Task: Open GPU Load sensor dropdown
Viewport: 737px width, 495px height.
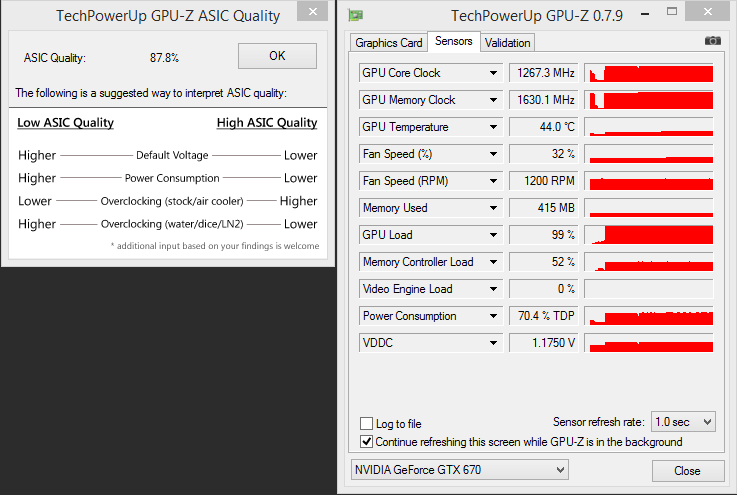Action: tap(431, 235)
